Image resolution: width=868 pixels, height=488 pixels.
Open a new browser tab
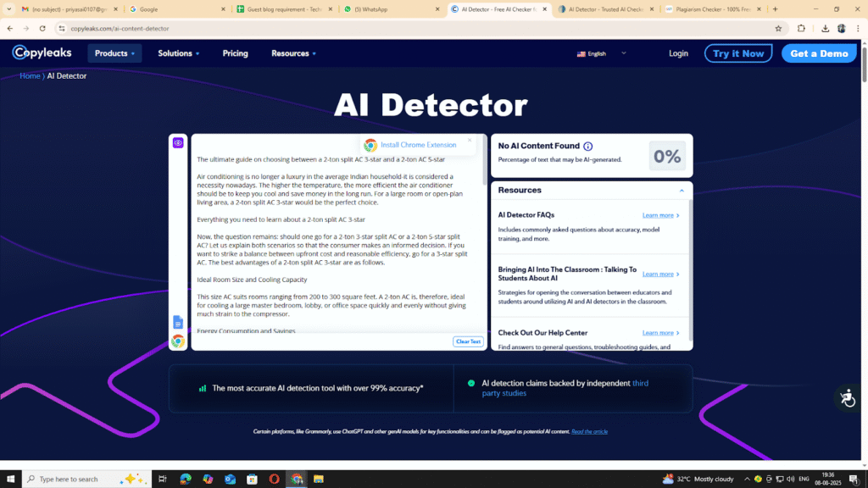[x=775, y=8]
